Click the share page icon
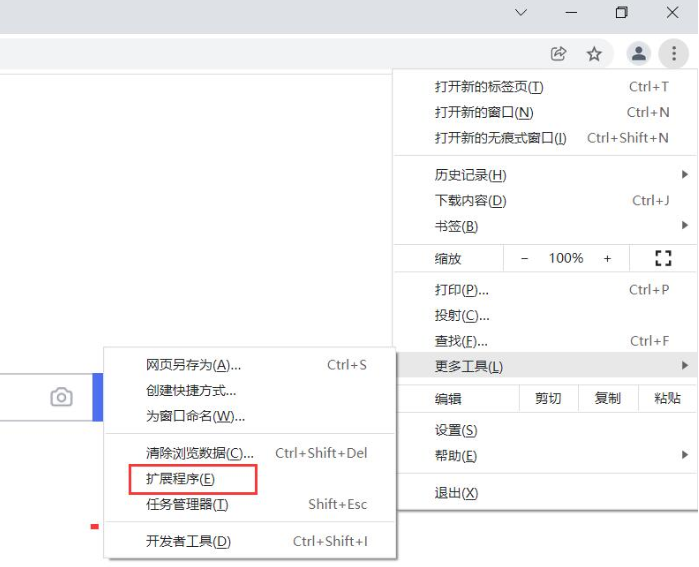This screenshot has width=699, height=567. click(x=559, y=54)
